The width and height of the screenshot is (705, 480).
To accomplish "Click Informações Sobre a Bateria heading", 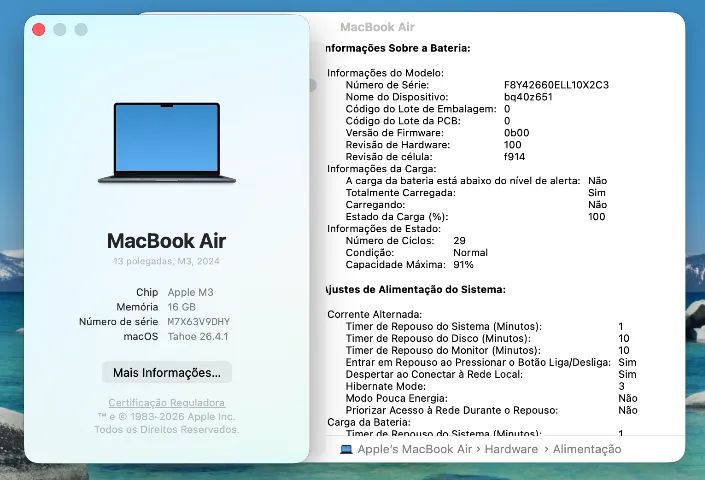I will (x=398, y=48).
